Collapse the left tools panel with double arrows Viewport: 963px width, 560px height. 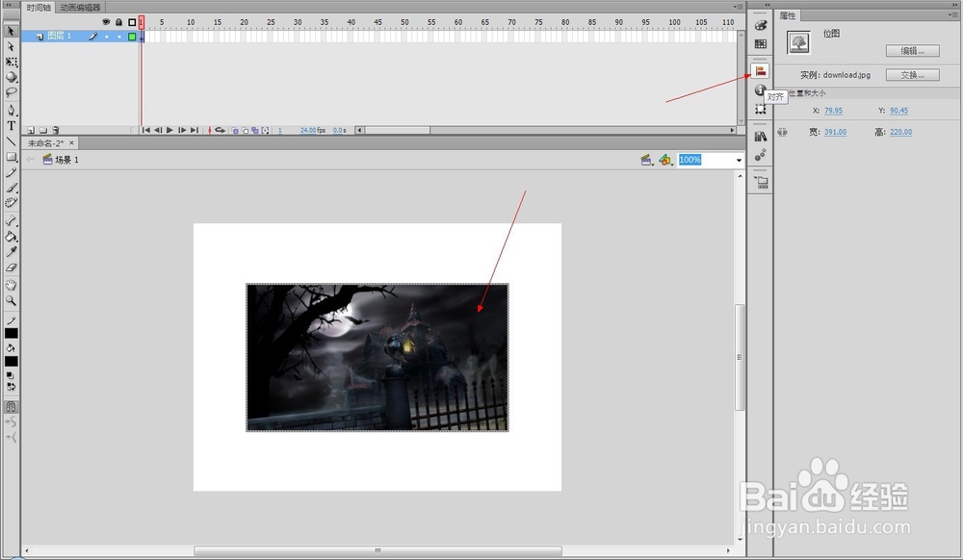[8, 4]
